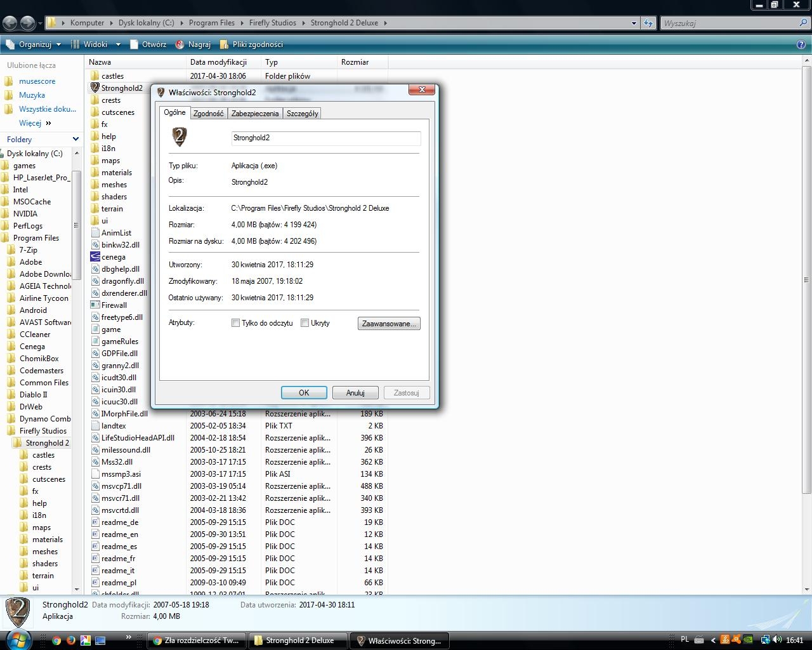The height and width of the screenshot is (650, 812).
Task: Click the Program Files breadcrumb segment
Action: tap(212, 23)
